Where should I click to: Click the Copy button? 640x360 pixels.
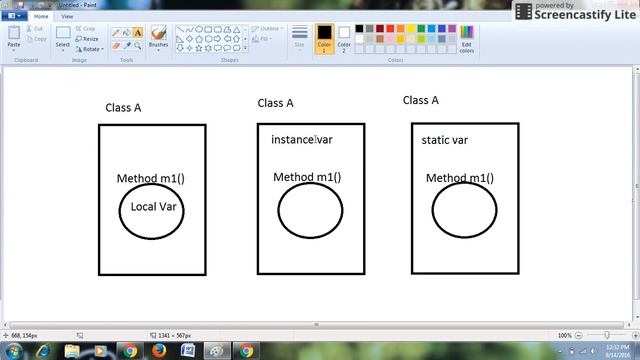coord(36,39)
